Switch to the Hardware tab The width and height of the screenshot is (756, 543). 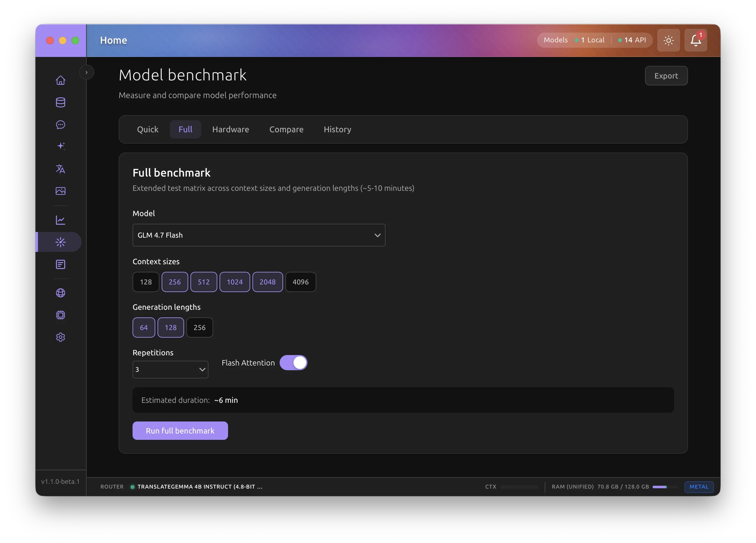tap(230, 129)
